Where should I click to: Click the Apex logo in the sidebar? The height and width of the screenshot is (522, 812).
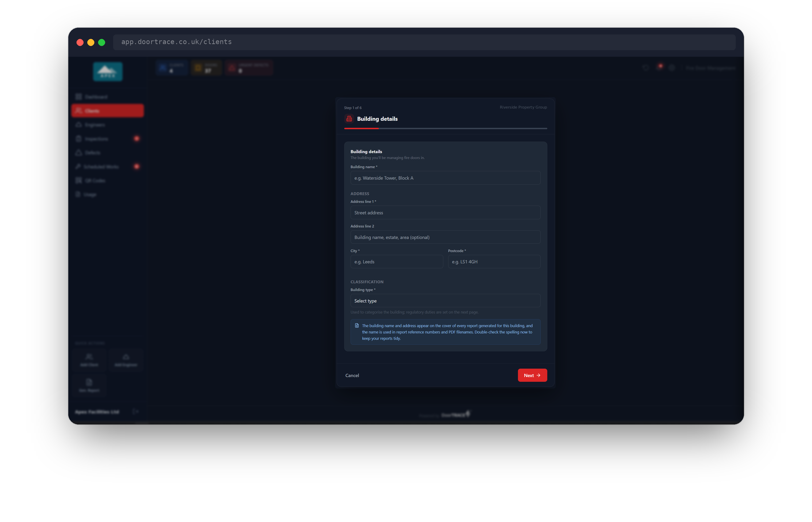pos(108,72)
